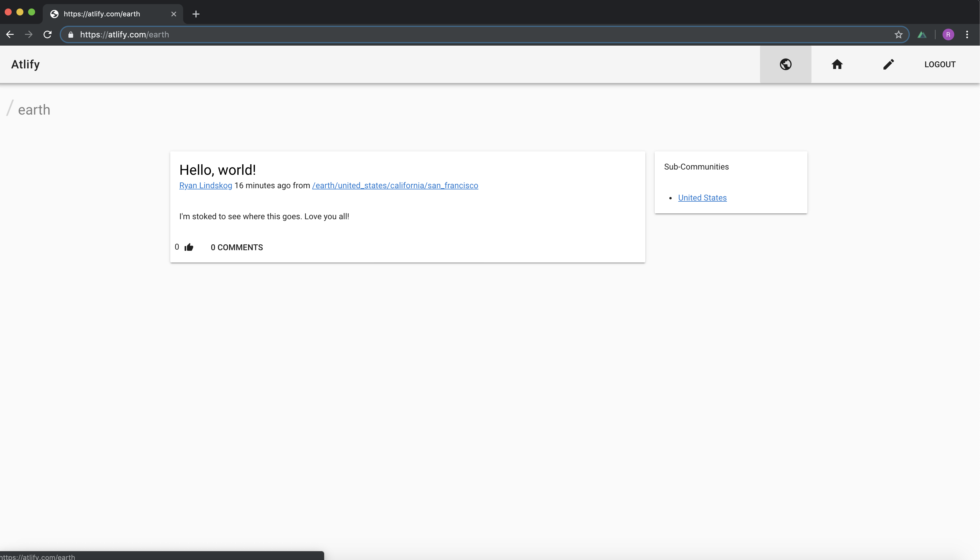Viewport: 980px width, 560px height.
Task: Go back with the browser back arrow
Action: 10,34
